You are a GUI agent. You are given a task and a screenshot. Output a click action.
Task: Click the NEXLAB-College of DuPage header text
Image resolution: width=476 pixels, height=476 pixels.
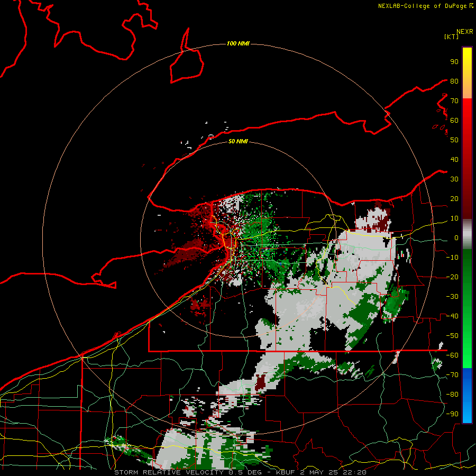423,6
